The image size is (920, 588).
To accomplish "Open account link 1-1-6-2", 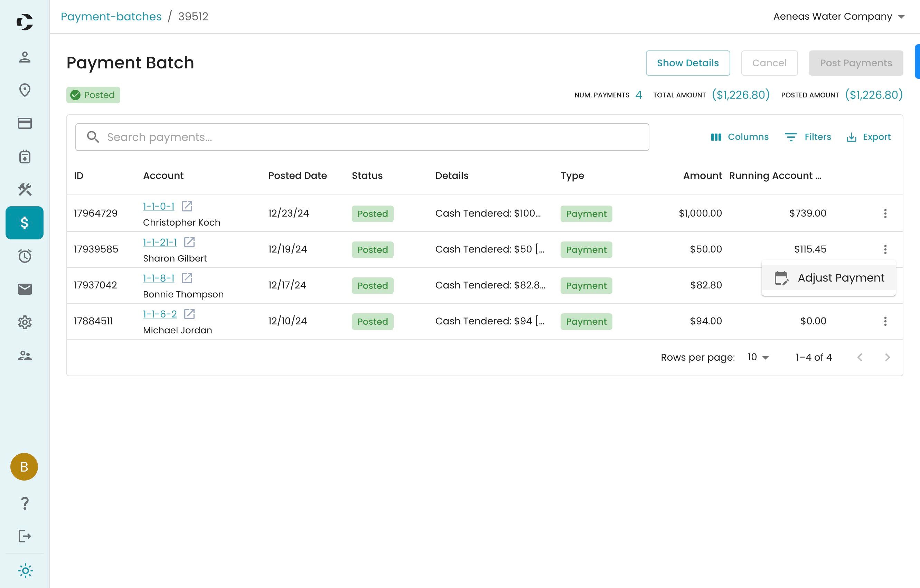I will click(160, 314).
